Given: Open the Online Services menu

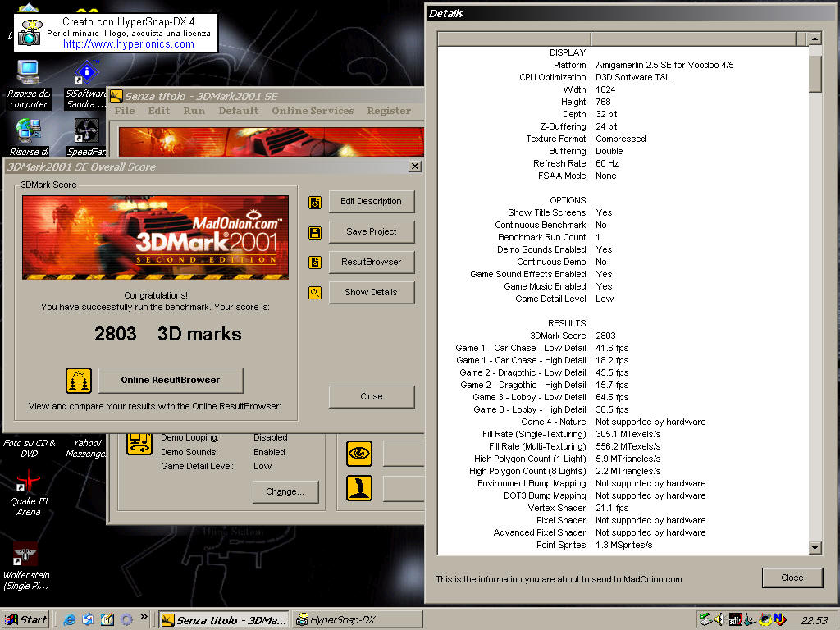Looking at the screenshot, I should pyautogui.click(x=313, y=111).
